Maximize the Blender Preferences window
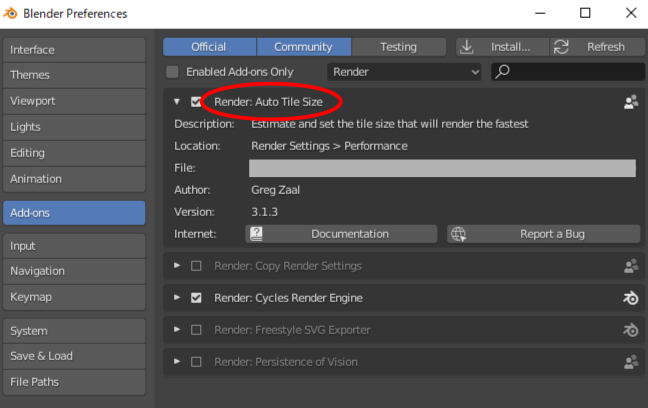Screen dimensions: 648x408 585,13
